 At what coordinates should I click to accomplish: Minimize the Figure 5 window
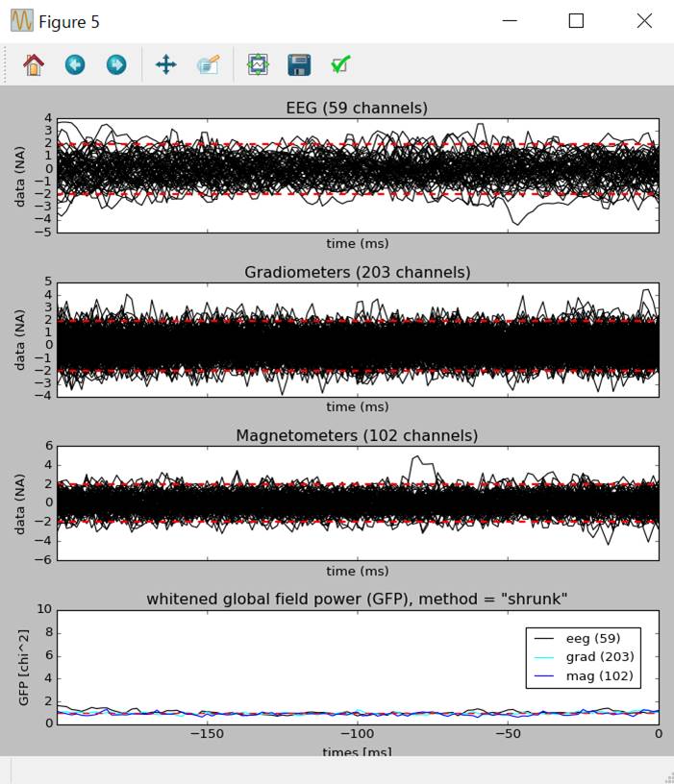(509, 21)
